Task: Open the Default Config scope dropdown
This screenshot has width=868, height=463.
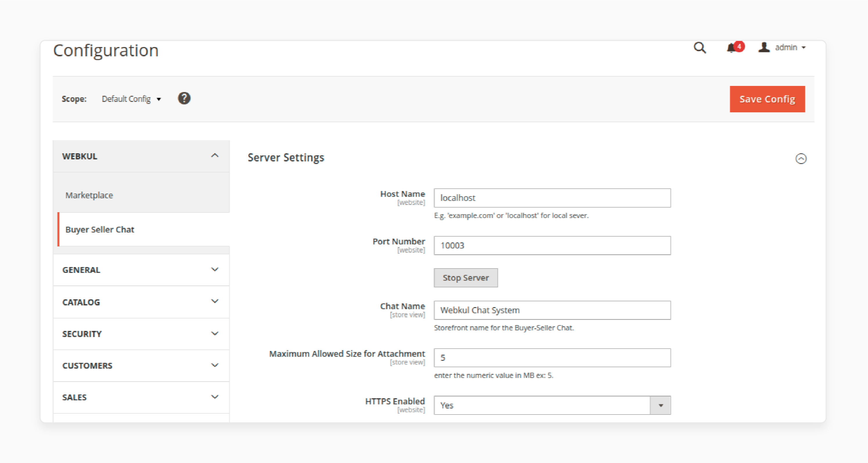Action: point(132,99)
